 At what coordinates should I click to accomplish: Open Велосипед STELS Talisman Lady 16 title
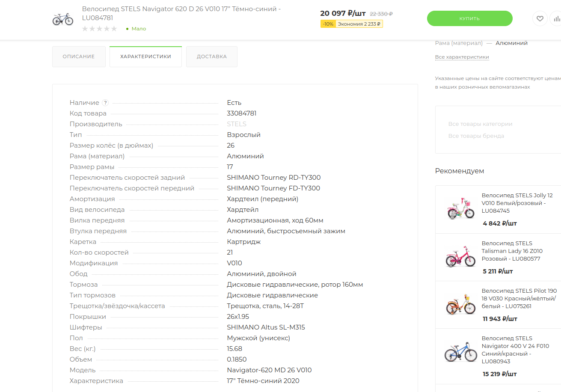coord(512,251)
